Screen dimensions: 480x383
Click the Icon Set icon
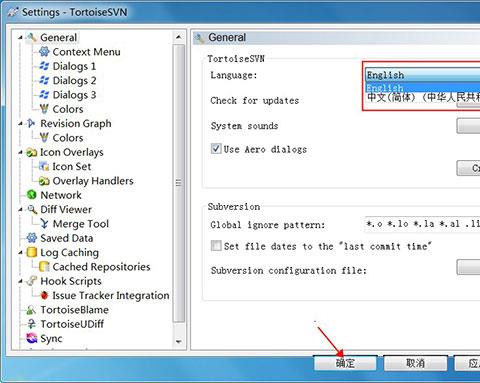pos(44,166)
